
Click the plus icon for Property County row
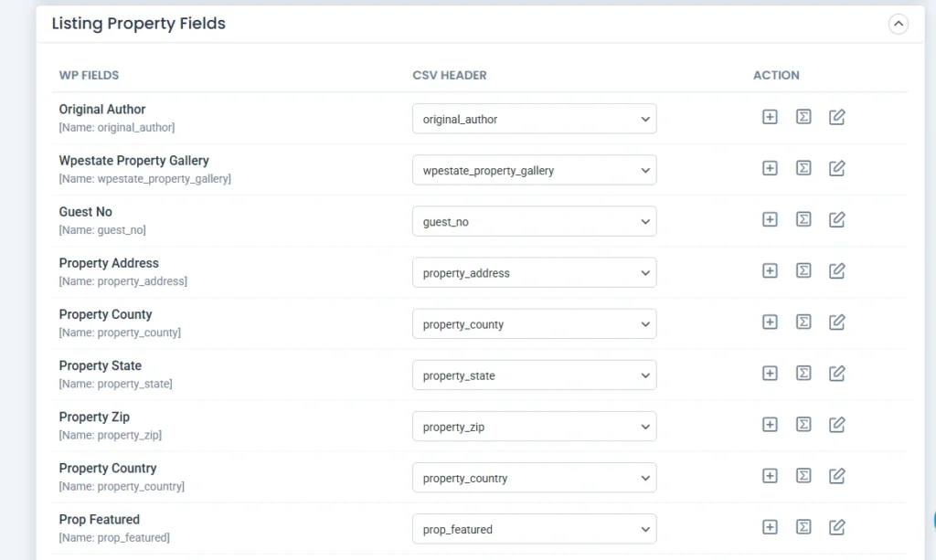[770, 322]
